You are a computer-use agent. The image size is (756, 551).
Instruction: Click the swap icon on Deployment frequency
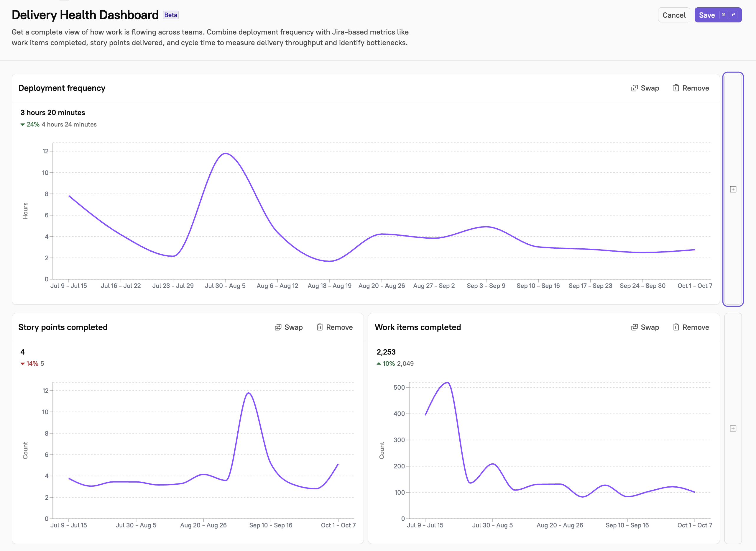[x=634, y=88]
